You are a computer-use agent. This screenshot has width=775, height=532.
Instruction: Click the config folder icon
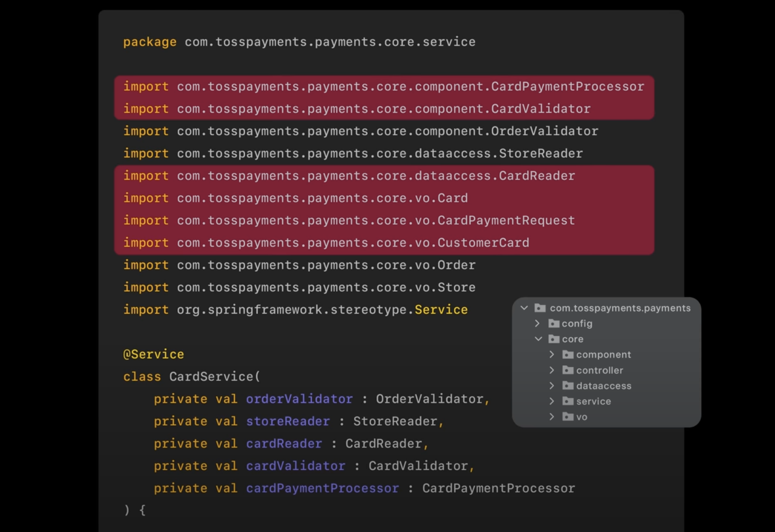[x=554, y=323]
